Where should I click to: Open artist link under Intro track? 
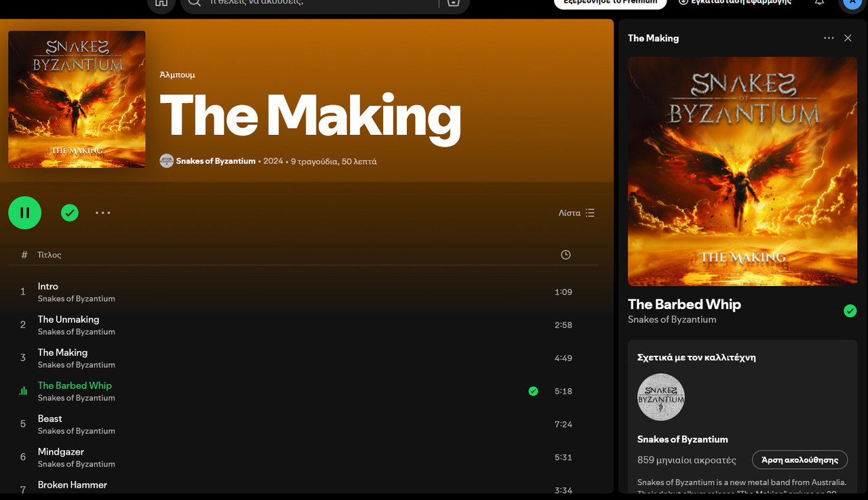tap(77, 299)
